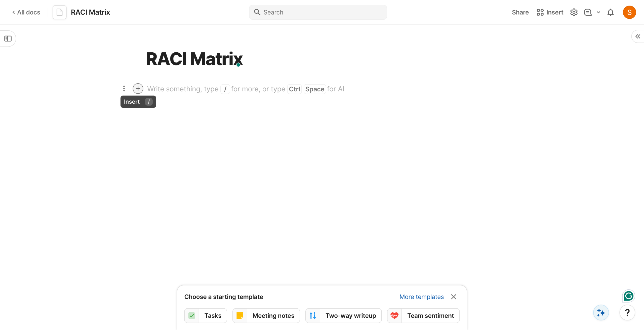Choose the Tasks template
Screen dimensions: 644x330
tap(206, 316)
